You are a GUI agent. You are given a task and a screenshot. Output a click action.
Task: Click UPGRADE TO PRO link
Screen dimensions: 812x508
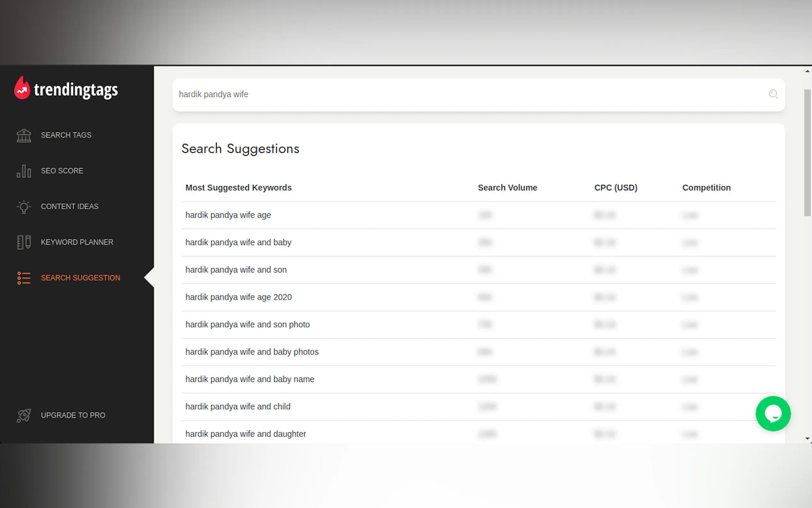click(73, 415)
